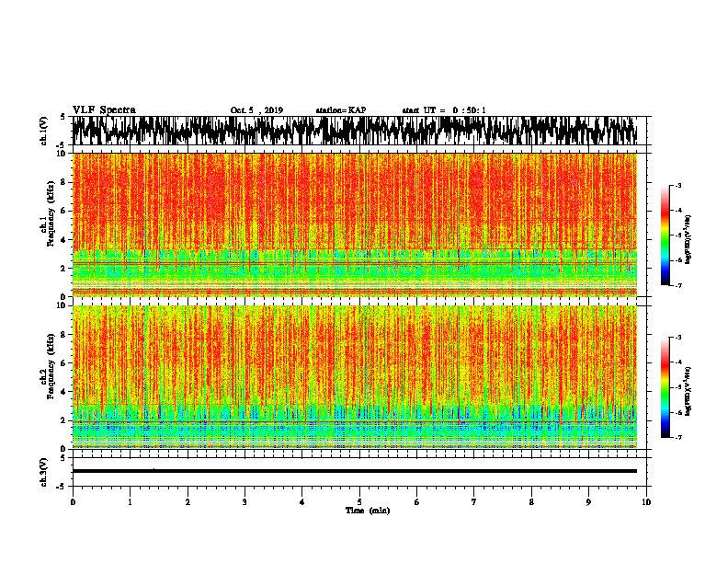Click the 'ch.2 Frequency (kHz)' axis label

click(48, 366)
